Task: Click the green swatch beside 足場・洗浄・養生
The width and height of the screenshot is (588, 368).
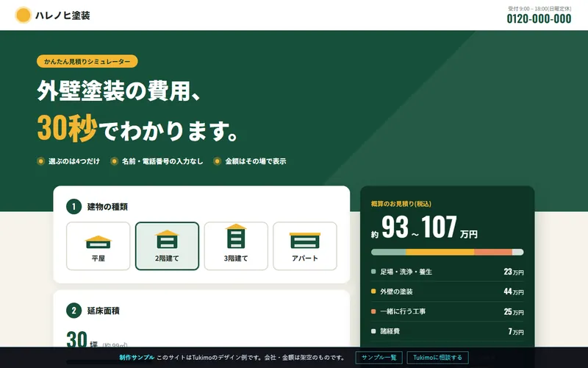Action: coord(373,271)
